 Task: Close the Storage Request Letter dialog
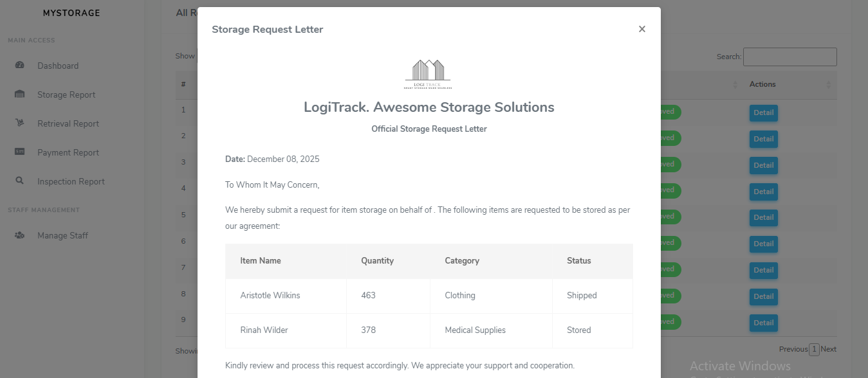coord(642,29)
